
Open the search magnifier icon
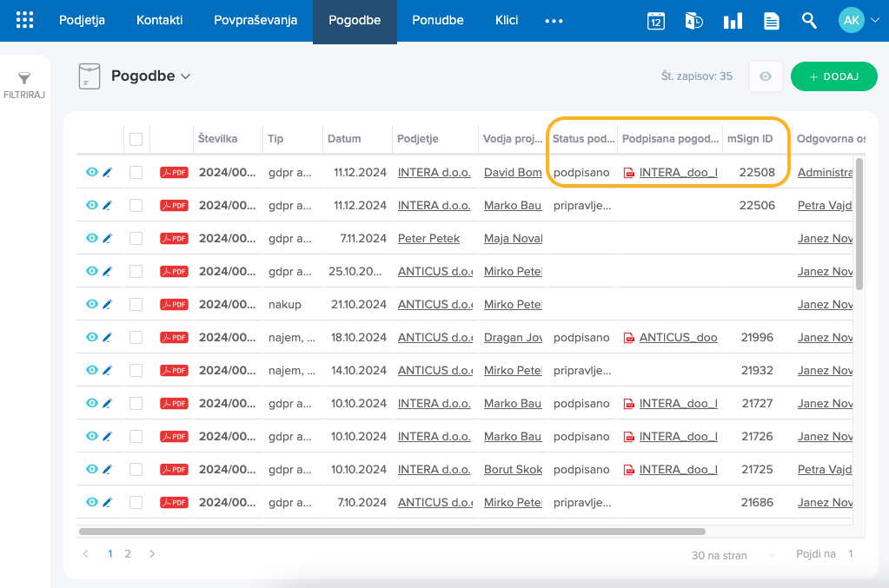(x=809, y=21)
